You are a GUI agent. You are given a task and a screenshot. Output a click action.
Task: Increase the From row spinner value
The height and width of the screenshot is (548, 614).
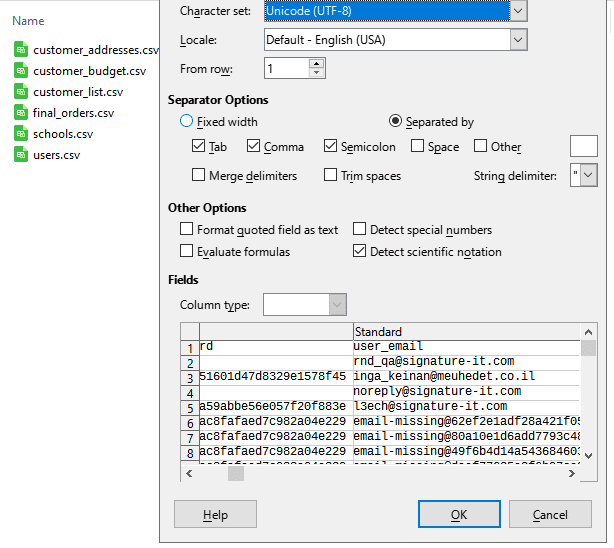click(317, 64)
